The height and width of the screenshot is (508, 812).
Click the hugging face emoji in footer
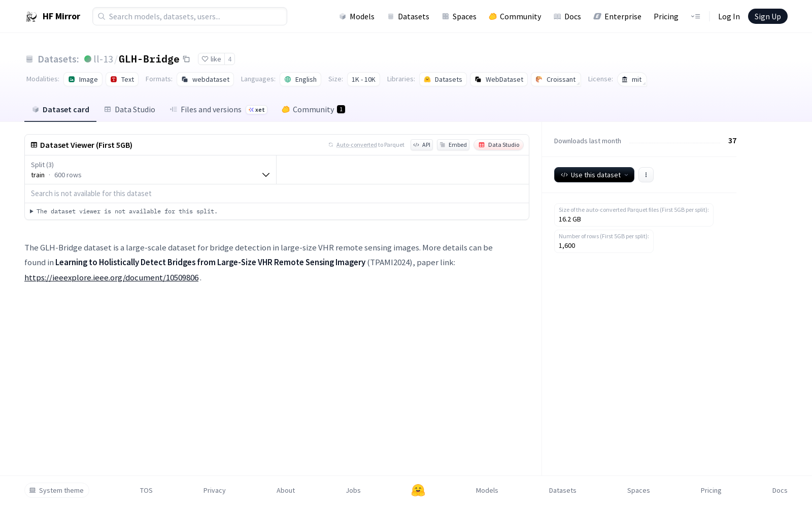click(418, 490)
